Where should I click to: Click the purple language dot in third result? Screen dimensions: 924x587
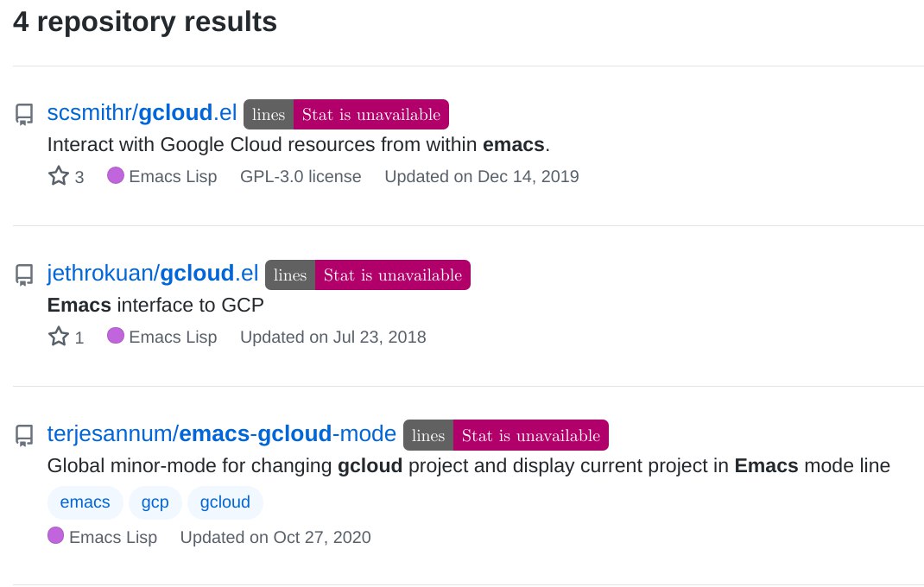coord(55,535)
